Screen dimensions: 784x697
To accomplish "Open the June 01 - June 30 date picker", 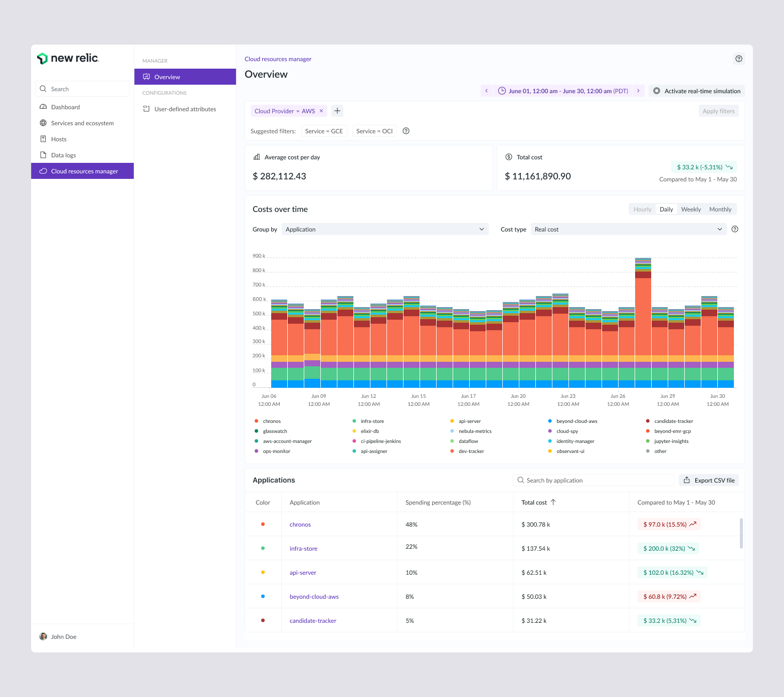I will [562, 91].
